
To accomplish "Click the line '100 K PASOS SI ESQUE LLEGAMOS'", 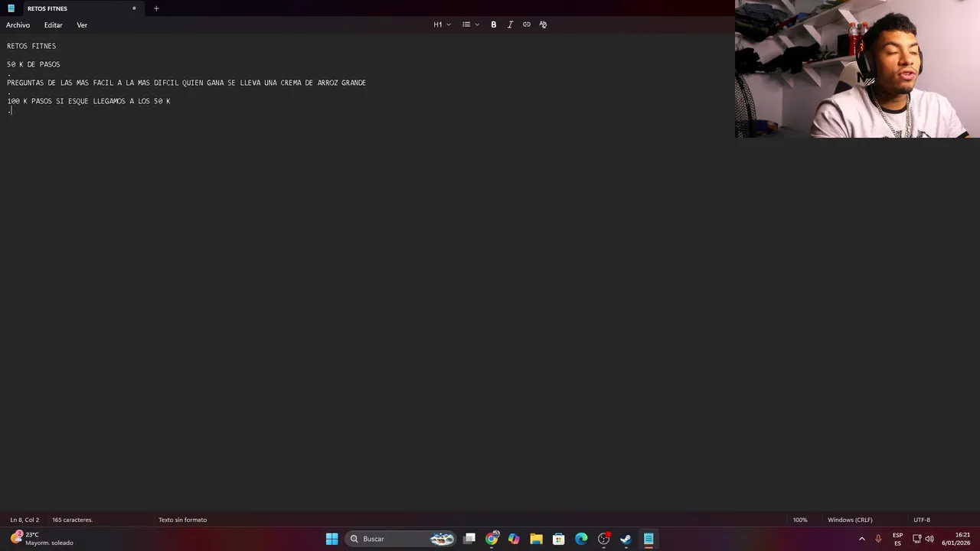I will [x=89, y=101].
